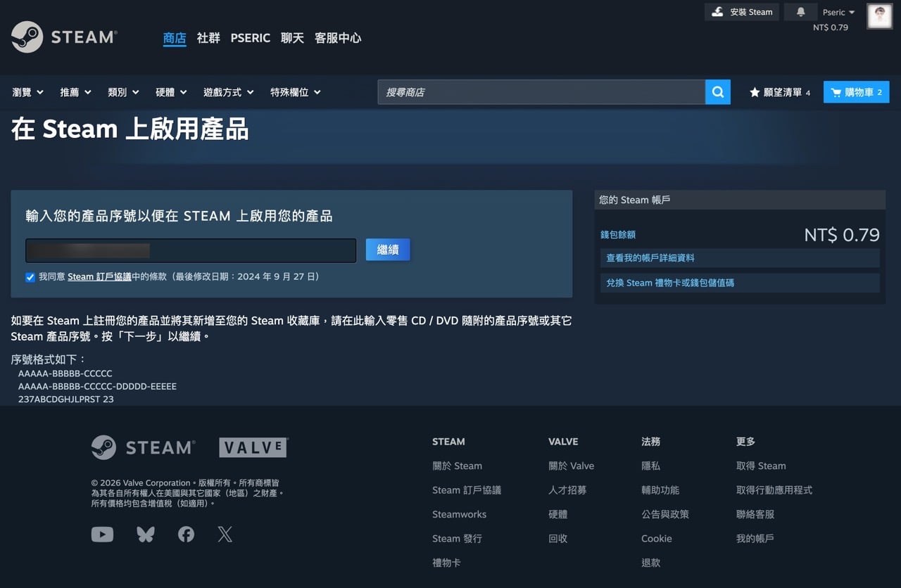The image size is (901, 588).
Task: Open footer link 禮物卡
Action: pos(446,563)
